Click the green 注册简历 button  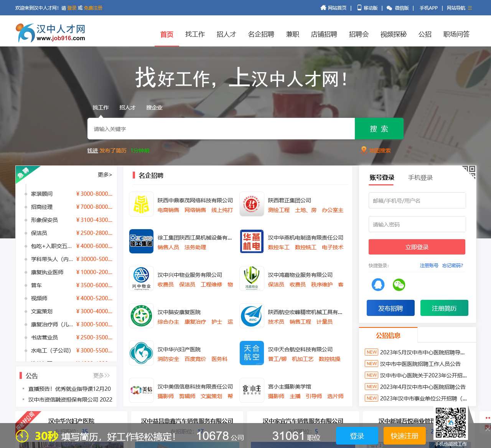444,308
